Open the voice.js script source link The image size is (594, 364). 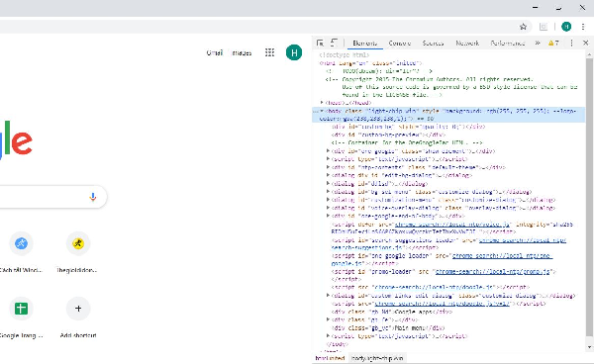click(452, 225)
